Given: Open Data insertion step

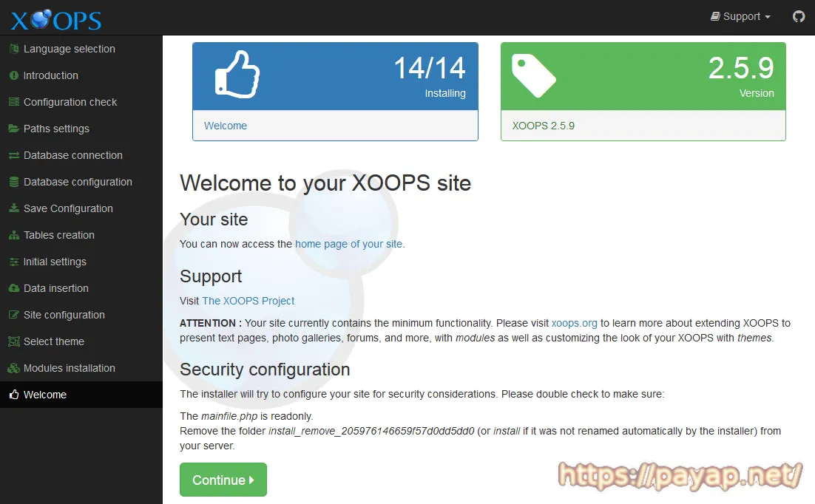Looking at the screenshot, I should point(81,288).
